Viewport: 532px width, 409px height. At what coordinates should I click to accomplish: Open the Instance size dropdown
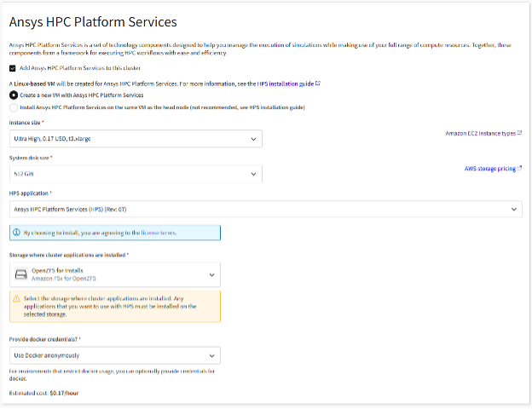pyautogui.click(x=136, y=139)
